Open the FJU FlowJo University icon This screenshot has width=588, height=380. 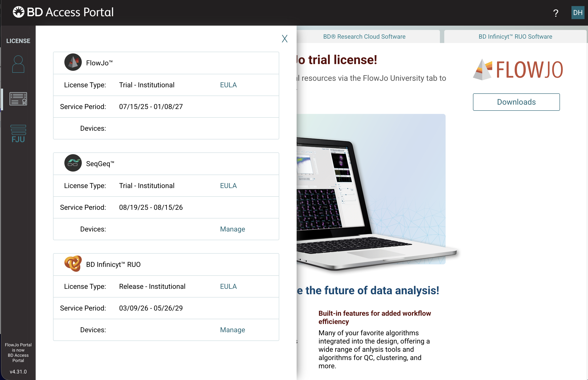pos(18,134)
